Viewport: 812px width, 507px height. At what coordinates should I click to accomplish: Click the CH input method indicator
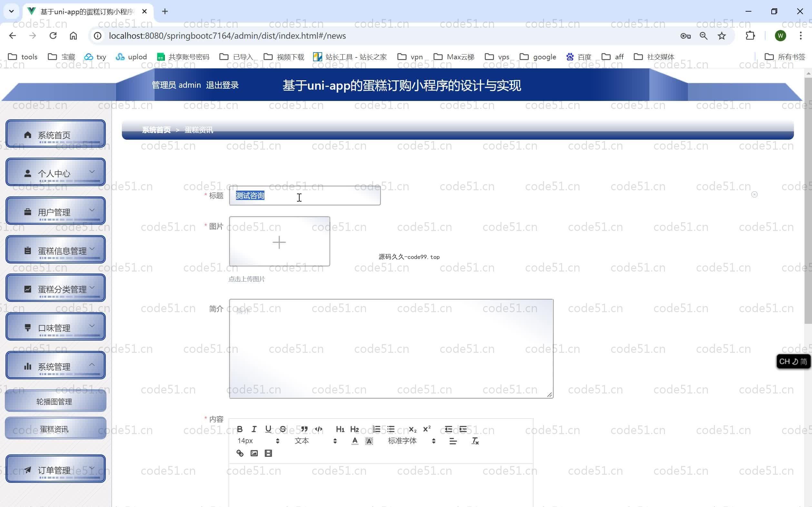(793, 362)
